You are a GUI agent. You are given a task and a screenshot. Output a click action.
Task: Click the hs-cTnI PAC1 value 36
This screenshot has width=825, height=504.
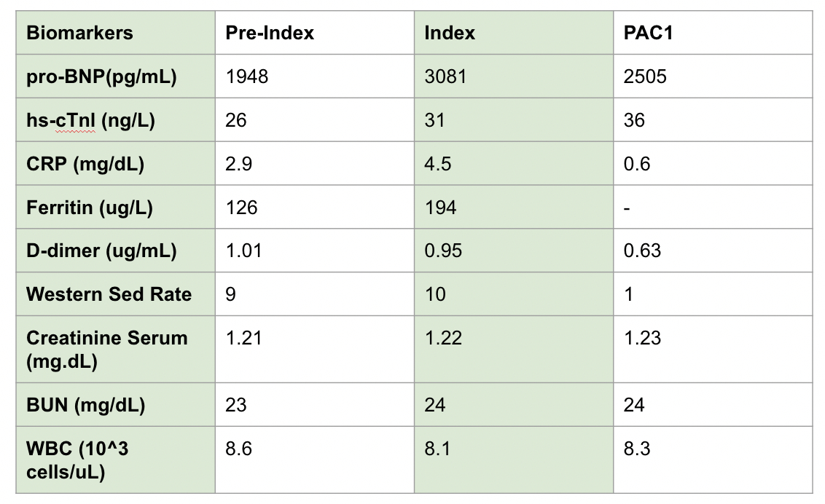tap(634, 120)
